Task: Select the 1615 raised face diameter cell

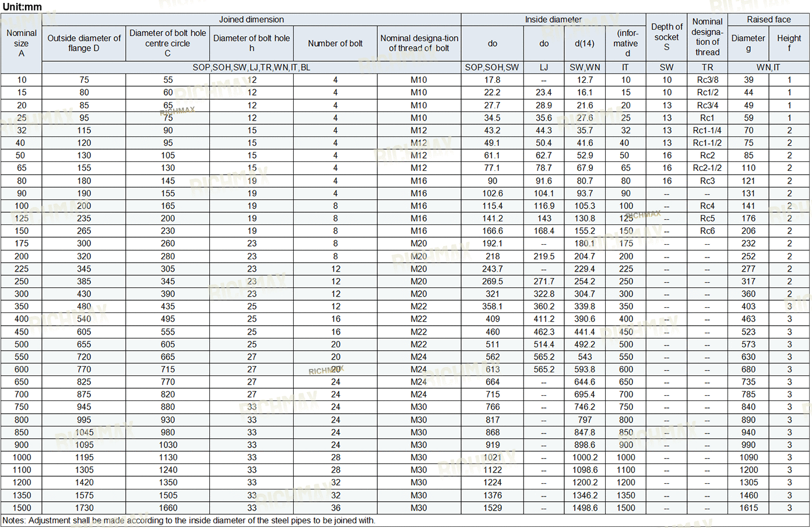Action: pyautogui.click(x=748, y=508)
